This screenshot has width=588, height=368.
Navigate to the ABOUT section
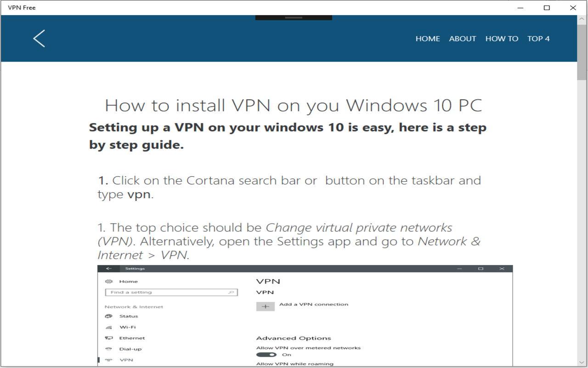[463, 39]
